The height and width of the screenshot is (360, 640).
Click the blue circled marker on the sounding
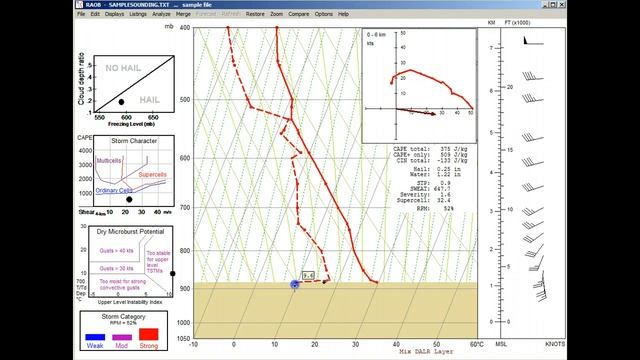click(x=295, y=284)
